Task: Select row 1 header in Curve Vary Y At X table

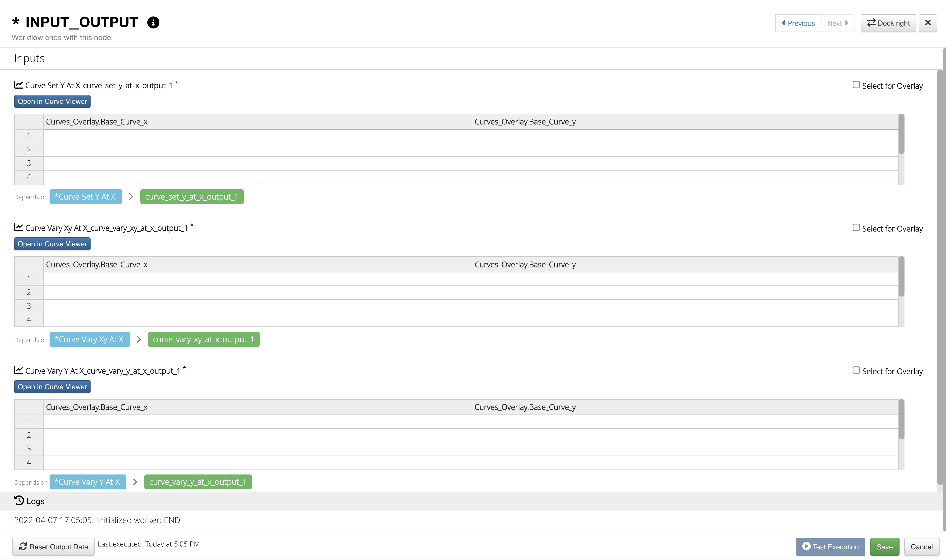Action: click(x=29, y=421)
